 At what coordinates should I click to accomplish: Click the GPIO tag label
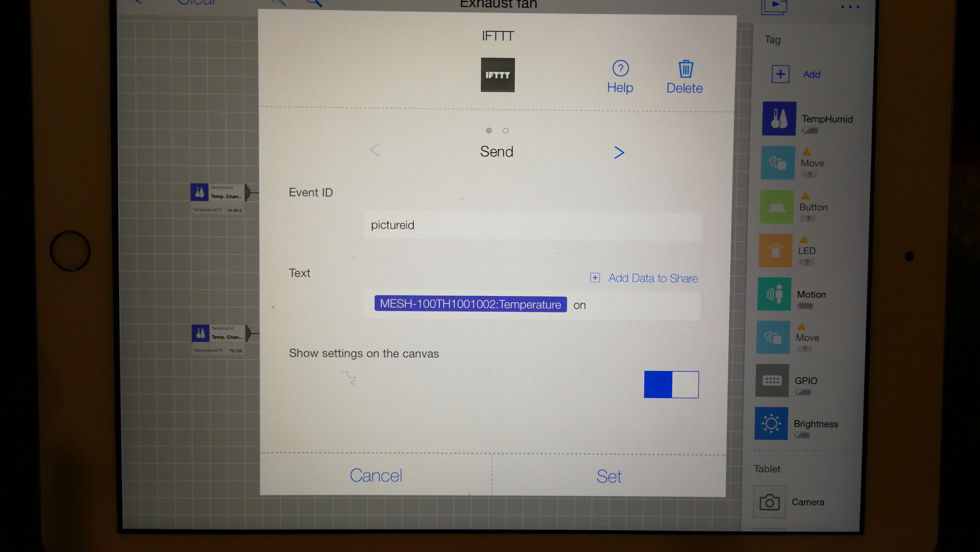[806, 380]
